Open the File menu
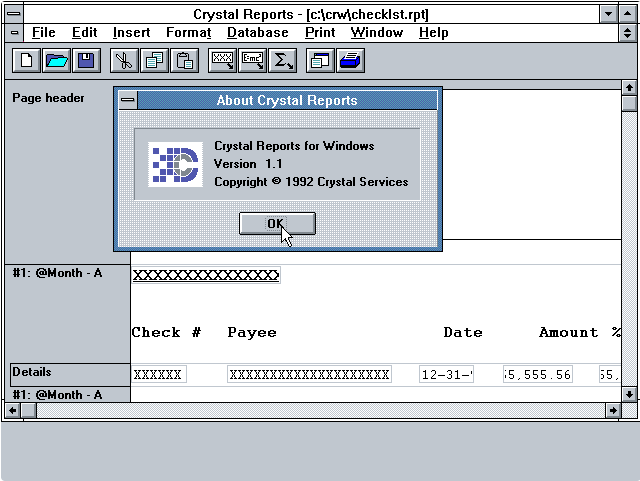640x481 pixels. pos(43,33)
